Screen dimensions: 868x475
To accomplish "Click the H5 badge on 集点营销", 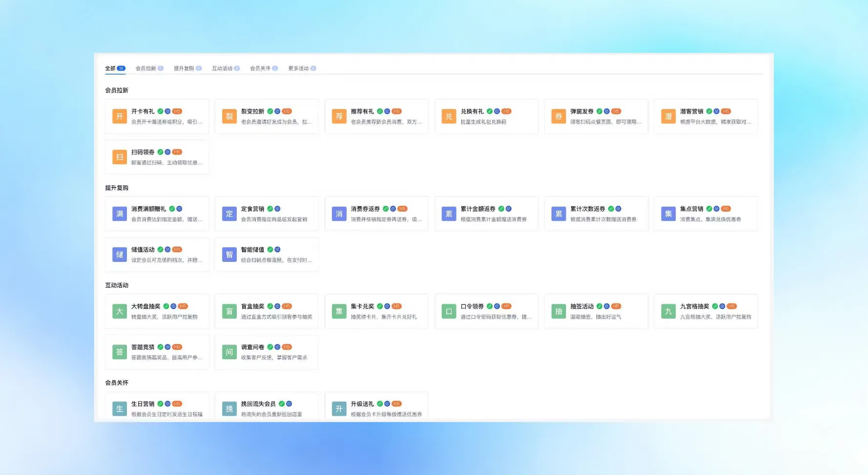I will (726, 209).
